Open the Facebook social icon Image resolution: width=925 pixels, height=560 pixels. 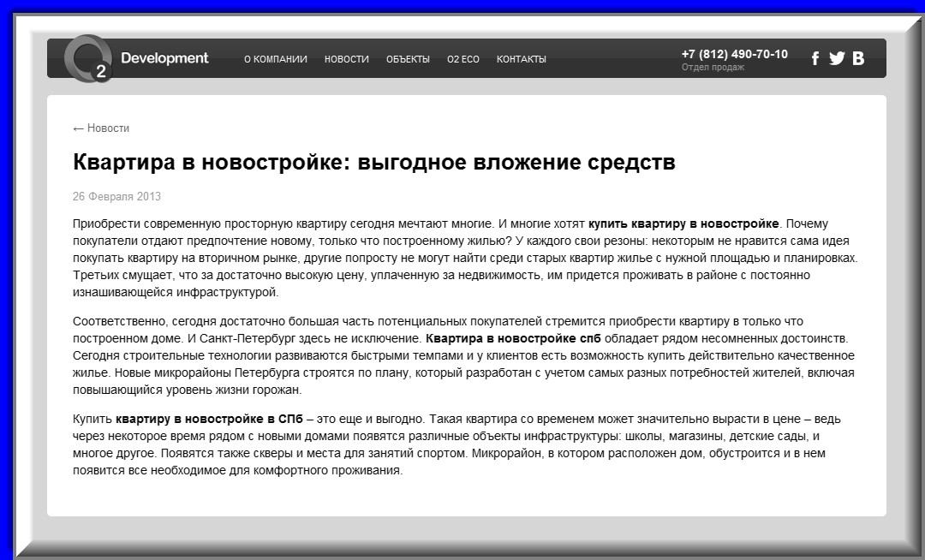tap(815, 58)
